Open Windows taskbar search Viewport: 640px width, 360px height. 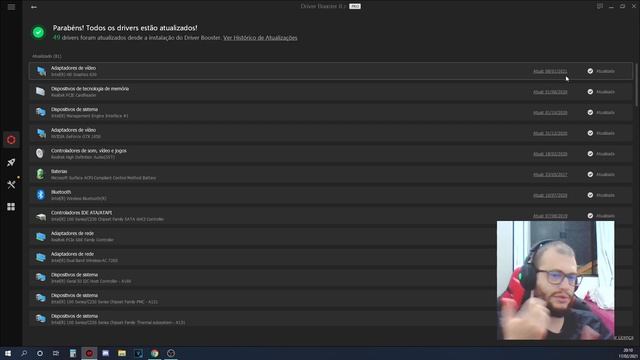click(24, 353)
